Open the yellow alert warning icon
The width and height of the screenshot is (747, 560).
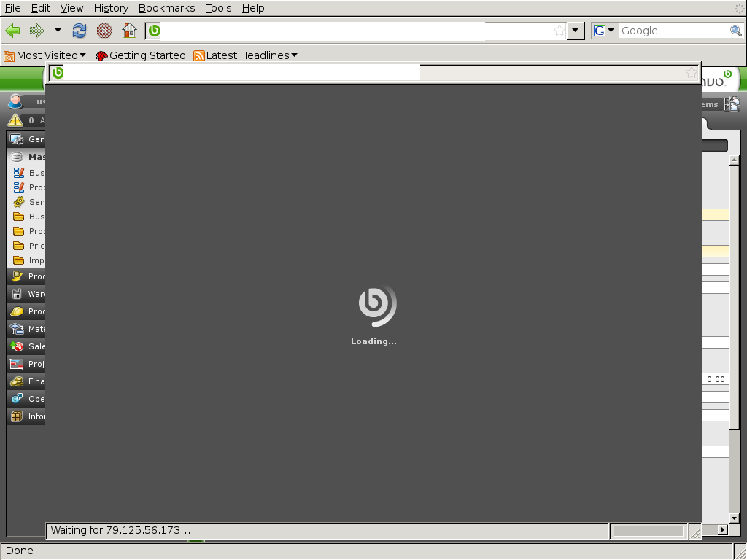15,120
